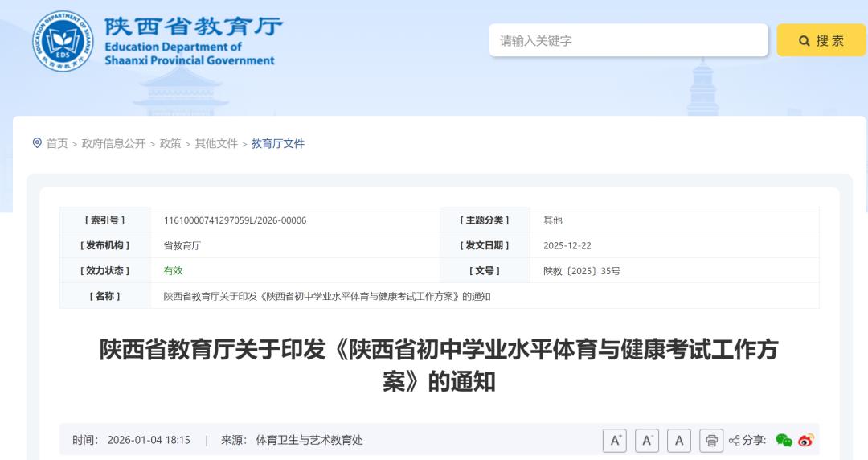Click the location pin breadcrumb icon

tap(36, 143)
